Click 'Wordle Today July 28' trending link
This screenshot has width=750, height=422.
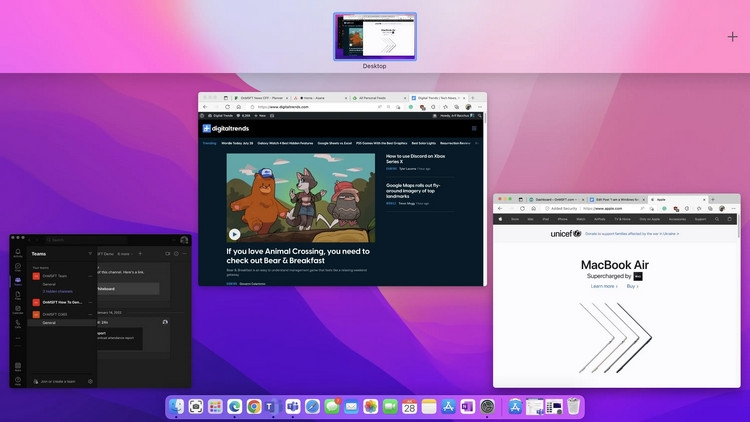[x=237, y=143]
